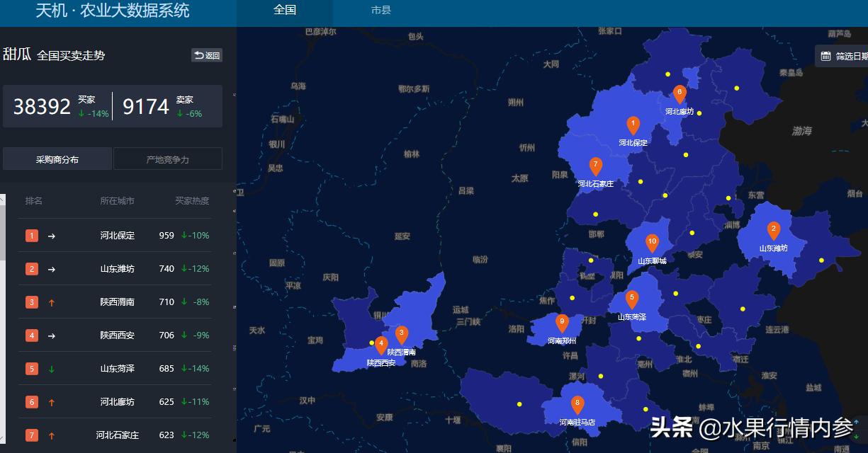The height and width of the screenshot is (453, 868).
Task: Toggle to 采购商分布 view
Action: pyautogui.click(x=57, y=159)
